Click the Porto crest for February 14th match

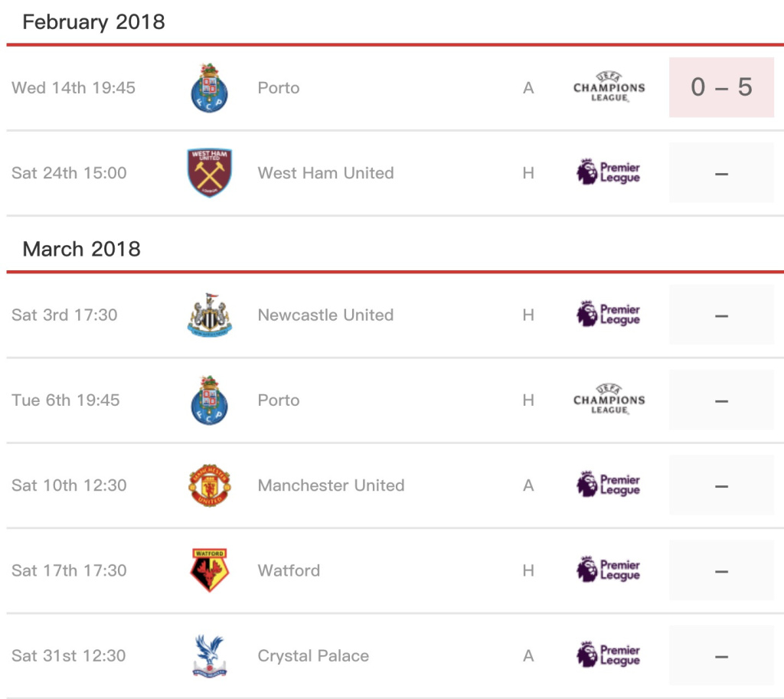click(209, 88)
